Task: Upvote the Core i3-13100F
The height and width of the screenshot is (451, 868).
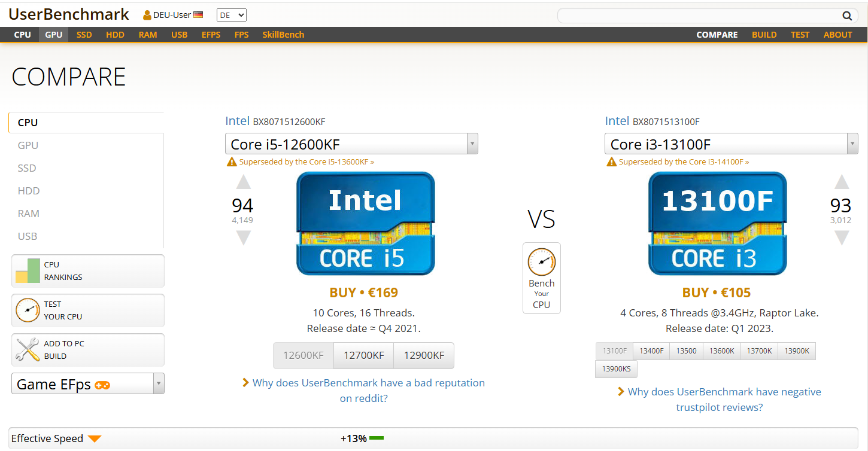Action: tap(842, 182)
